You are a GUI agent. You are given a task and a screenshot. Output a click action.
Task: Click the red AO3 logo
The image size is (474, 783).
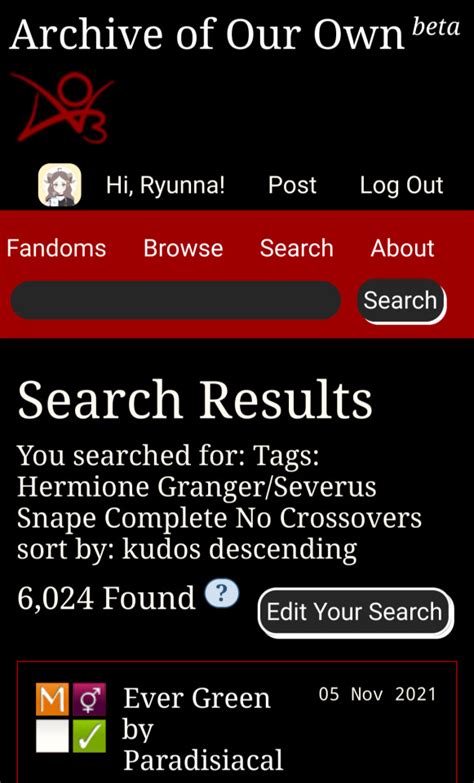coord(62,107)
